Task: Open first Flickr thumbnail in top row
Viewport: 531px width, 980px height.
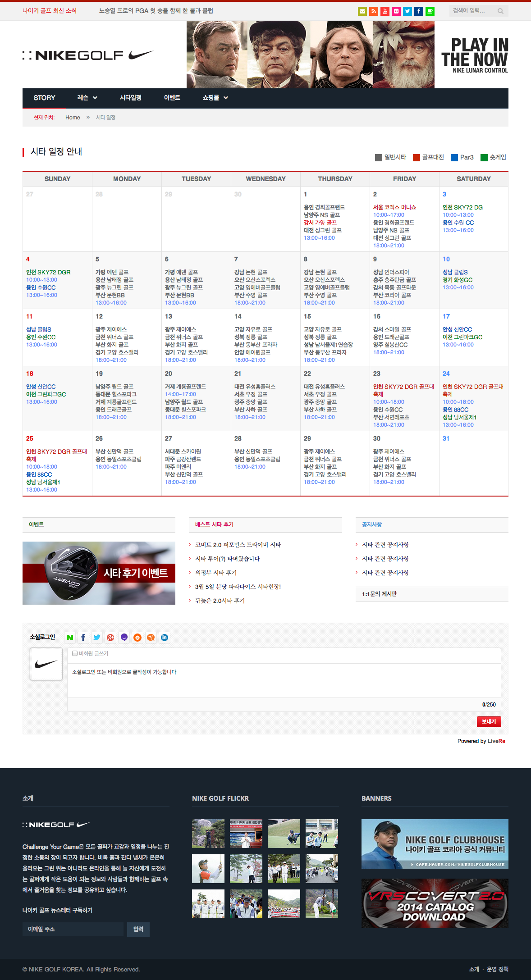Action: click(208, 834)
